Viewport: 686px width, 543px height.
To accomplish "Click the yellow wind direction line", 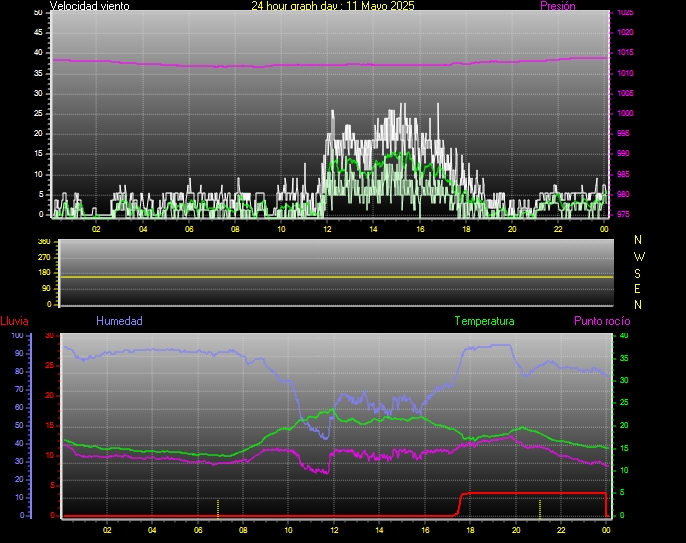I will tap(336, 277).
